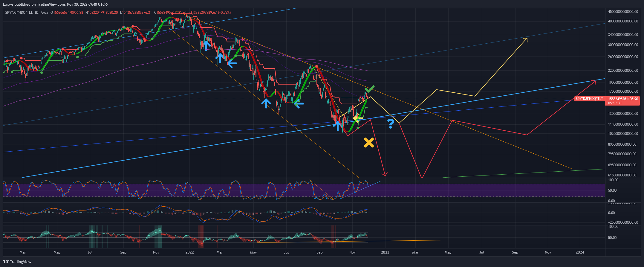This screenshot has width=644, height=267.
Task: Select the blue question mark drawing
Action: pos(391,123)
